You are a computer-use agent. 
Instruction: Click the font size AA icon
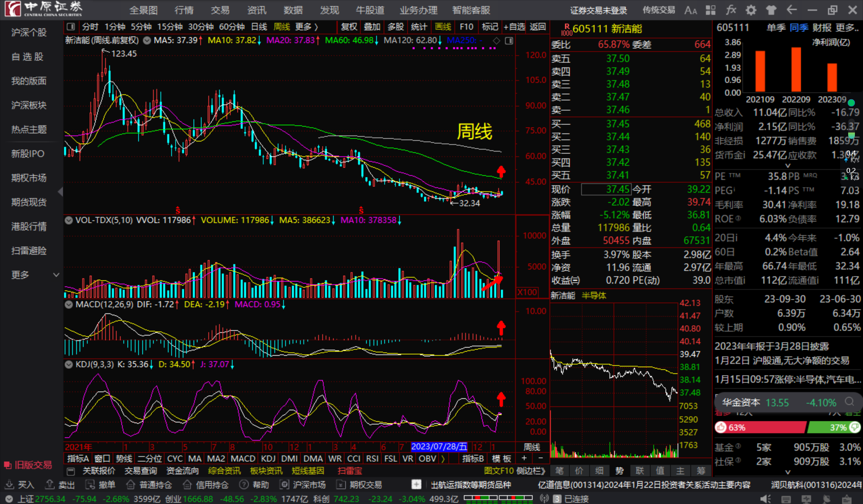point(690,10)
